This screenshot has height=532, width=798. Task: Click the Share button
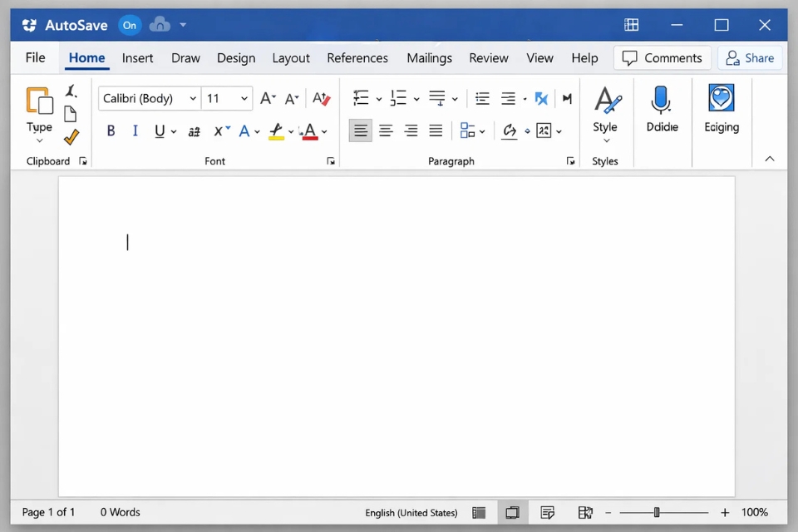[751, 58]
